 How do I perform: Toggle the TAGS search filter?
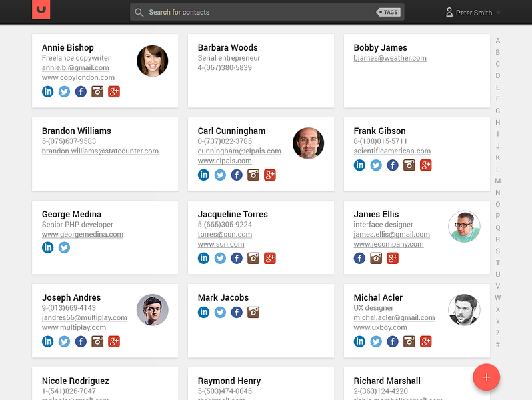(x=389, y=12)
